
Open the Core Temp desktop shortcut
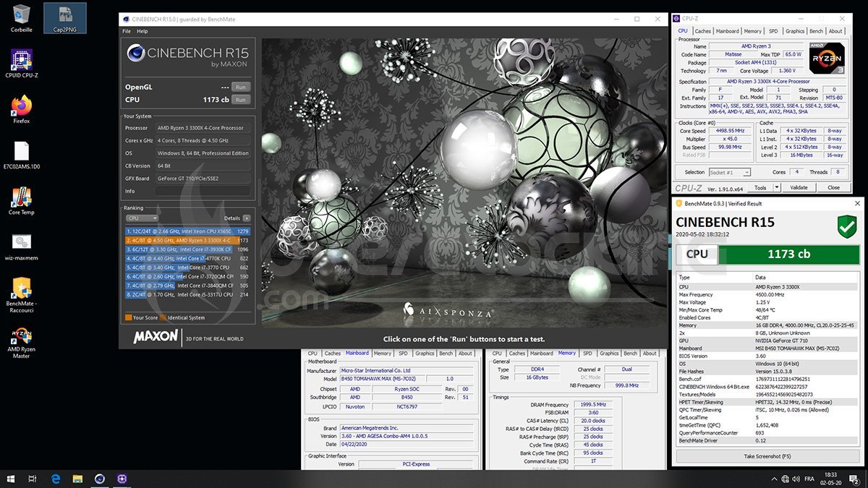tap(22, 201)
